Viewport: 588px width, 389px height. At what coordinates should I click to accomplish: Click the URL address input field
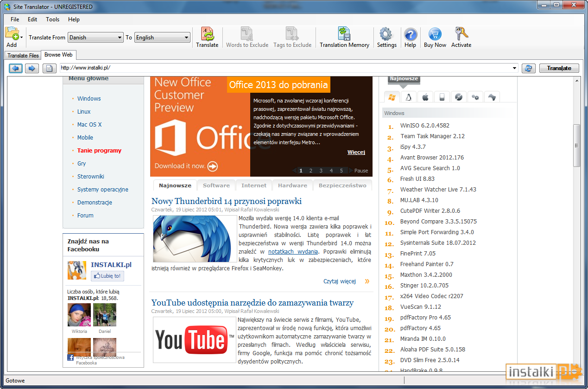coord(285,68)
